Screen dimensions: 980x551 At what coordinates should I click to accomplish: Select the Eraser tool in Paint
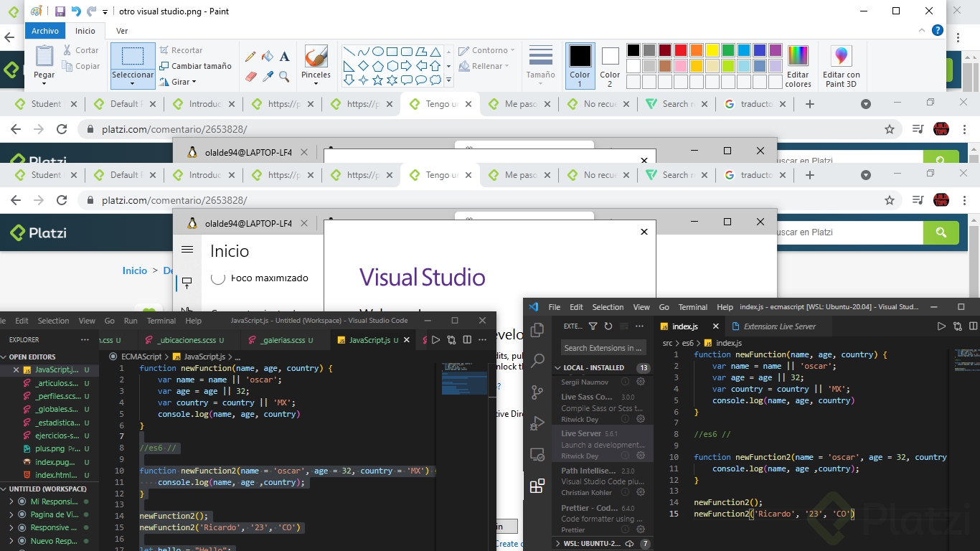pos(250,76)
